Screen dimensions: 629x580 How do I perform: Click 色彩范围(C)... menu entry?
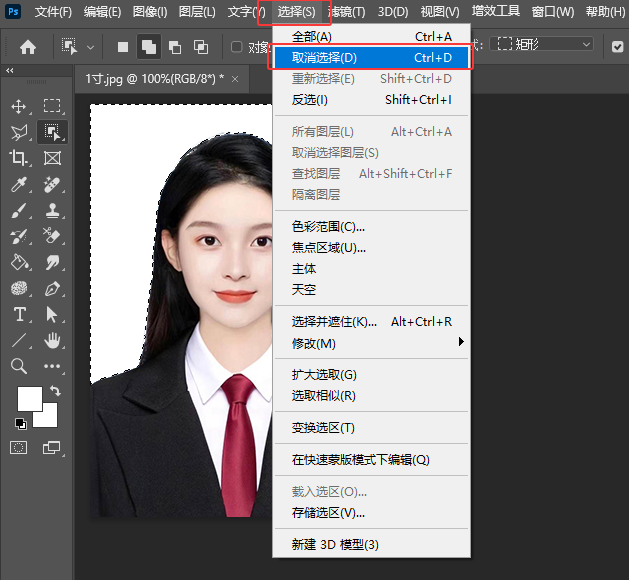click(x=328, y=227)
